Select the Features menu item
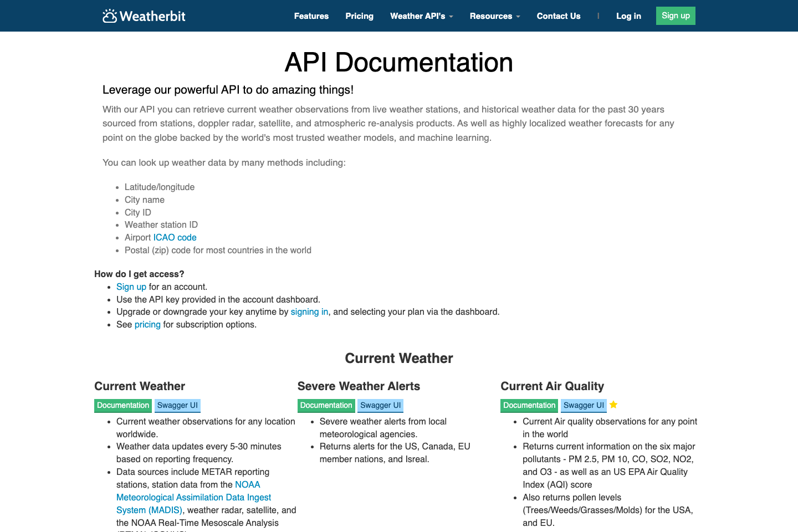Screen dimensions: 798x532 (x=311, y=16)
